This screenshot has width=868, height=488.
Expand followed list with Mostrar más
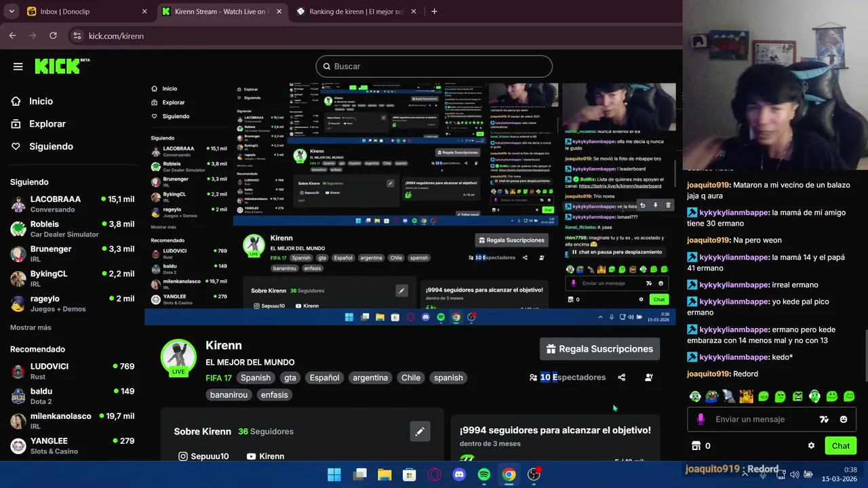point(31,327)
